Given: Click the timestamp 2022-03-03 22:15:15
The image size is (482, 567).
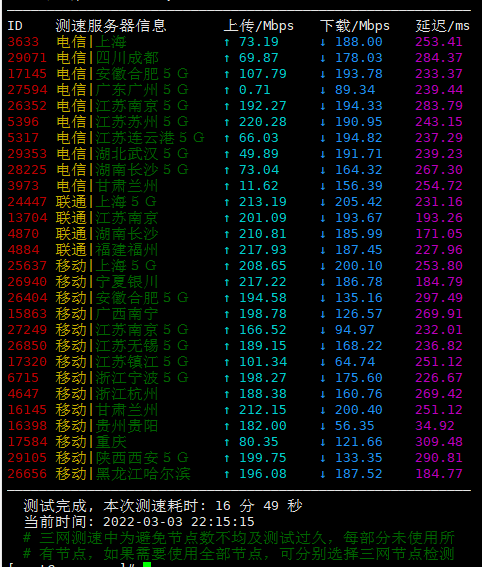Looking at the screenshot, I should 179,522.
